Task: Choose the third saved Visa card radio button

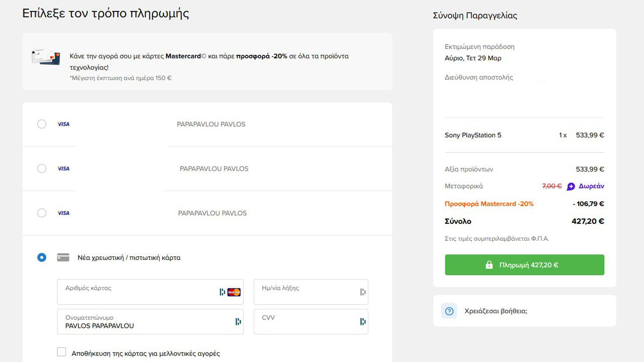Action: [x=42, y=213]
